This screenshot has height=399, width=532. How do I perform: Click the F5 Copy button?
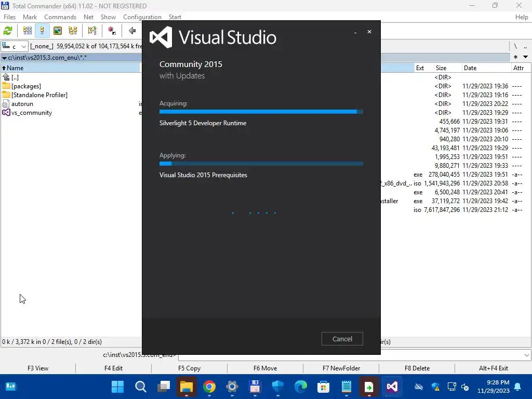pyautogui.click(x=189, y=368)
